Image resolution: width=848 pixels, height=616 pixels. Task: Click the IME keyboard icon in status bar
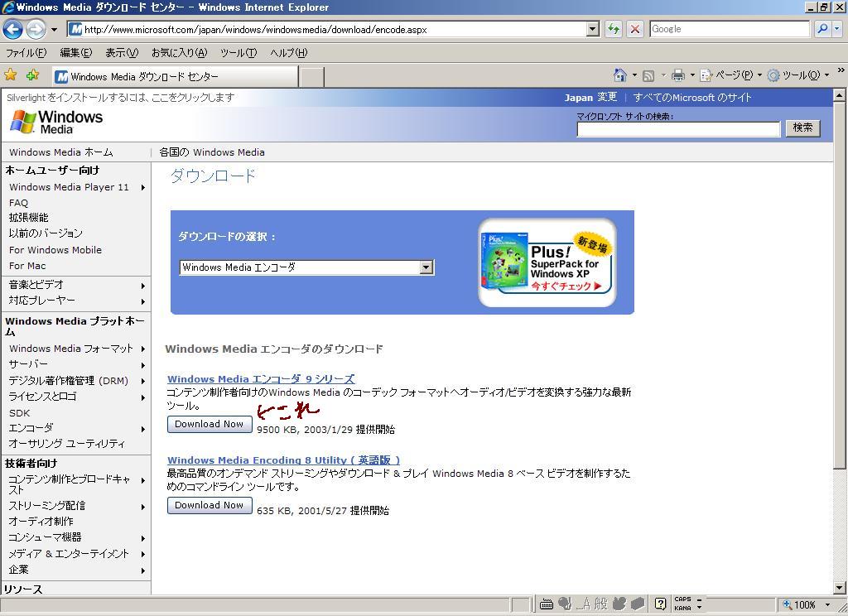547,604
